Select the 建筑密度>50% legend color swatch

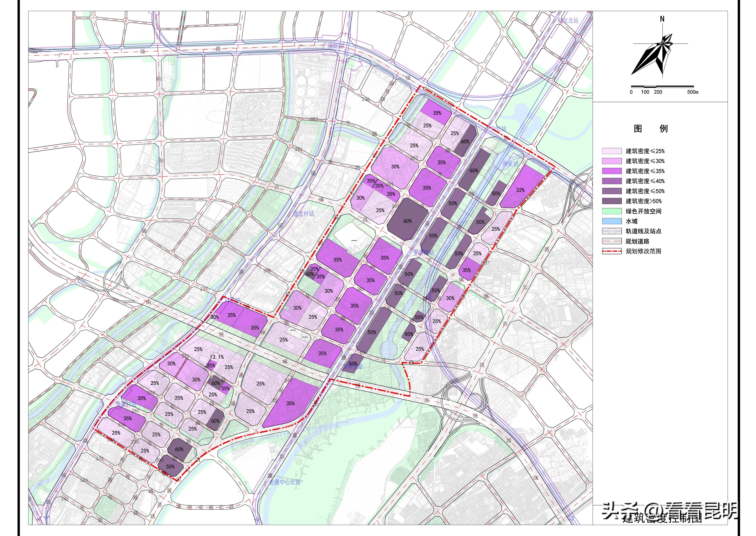pyautogui.click(x=612, y=201)
